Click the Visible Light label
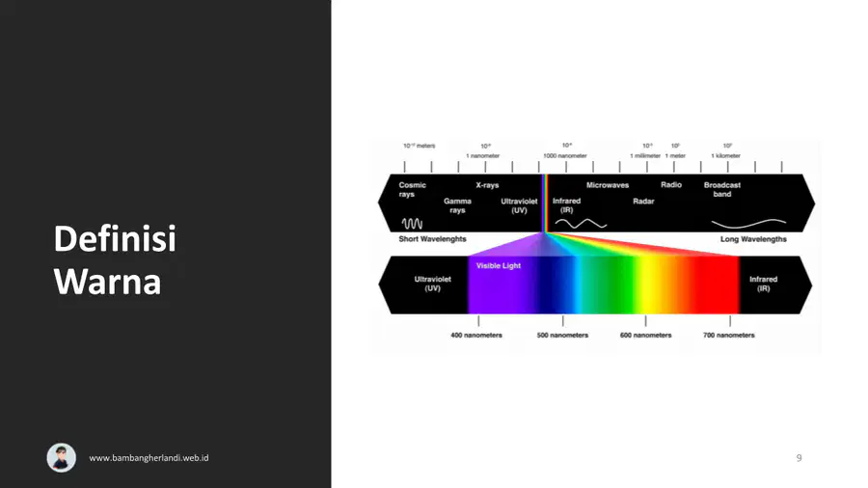Screen dimensions: 868x488 pos(499,265)
